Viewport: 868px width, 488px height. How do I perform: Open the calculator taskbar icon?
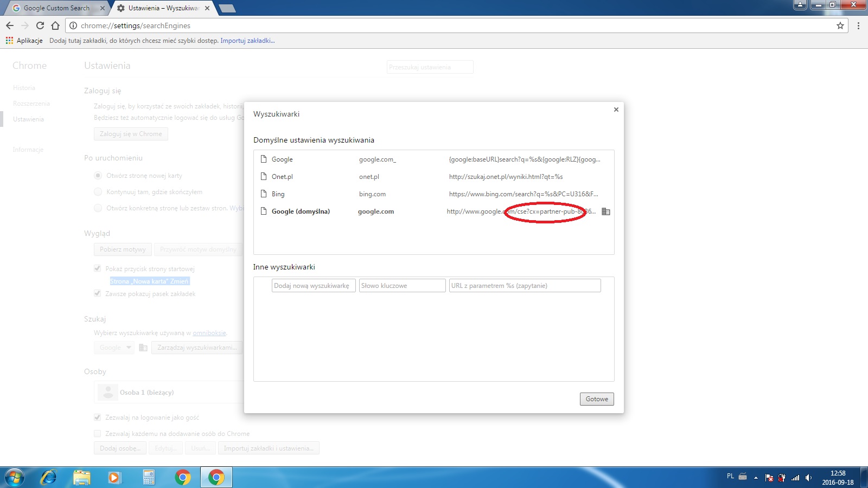[149, 477]
